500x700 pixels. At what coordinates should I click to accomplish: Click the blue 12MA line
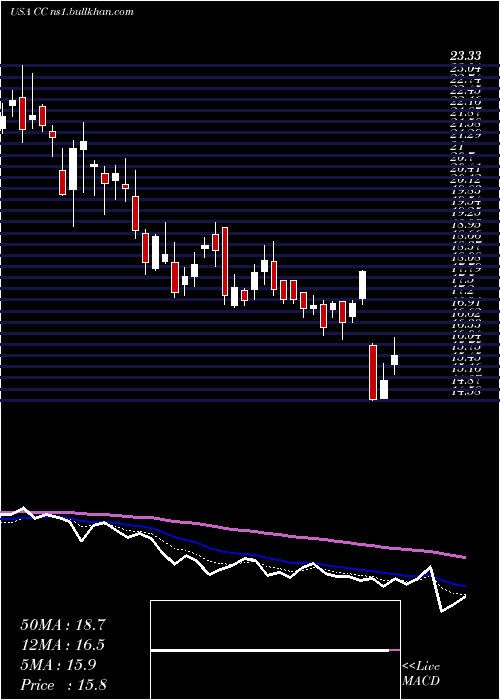[x=232, y=552]
